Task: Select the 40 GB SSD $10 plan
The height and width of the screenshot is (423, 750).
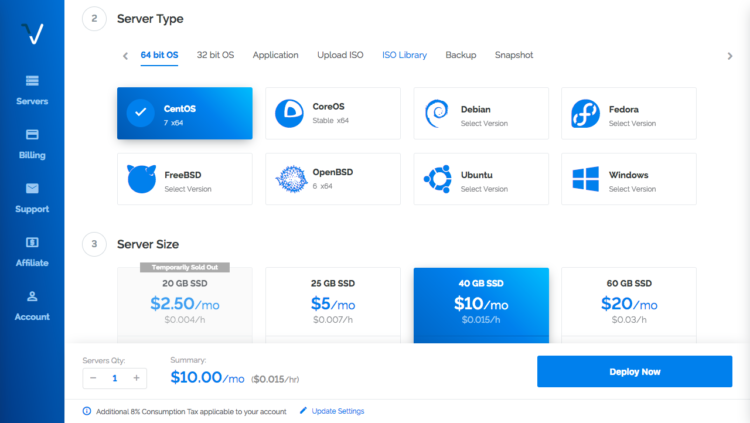Action: click(x=481, y=305)
